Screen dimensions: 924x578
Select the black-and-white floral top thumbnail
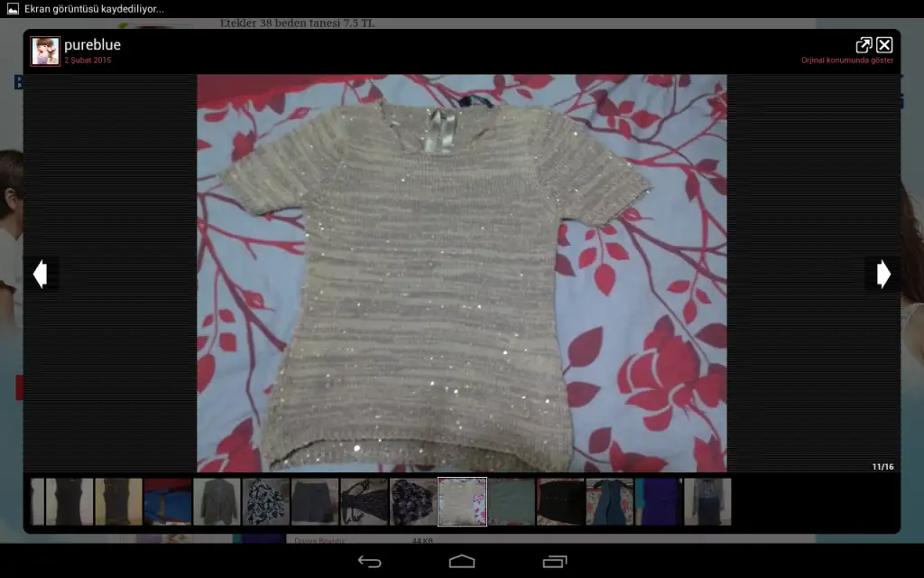click(x=266, y=502)
